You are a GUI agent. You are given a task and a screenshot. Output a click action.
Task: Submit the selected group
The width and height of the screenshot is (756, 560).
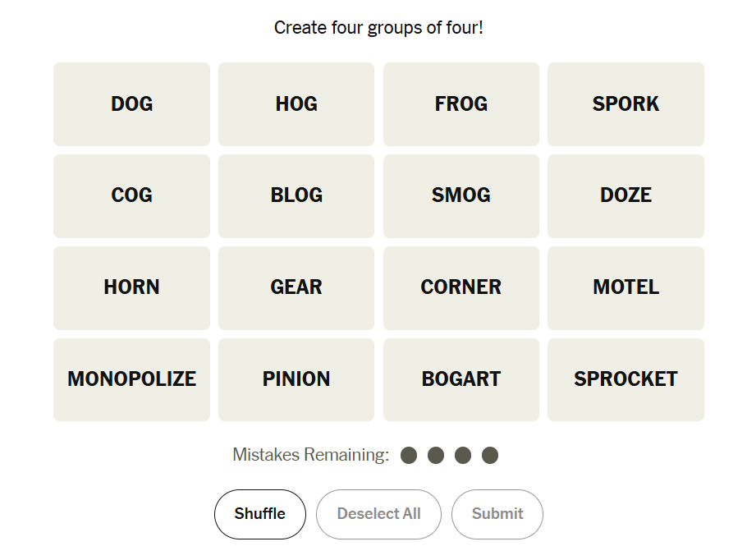[497, 514]
